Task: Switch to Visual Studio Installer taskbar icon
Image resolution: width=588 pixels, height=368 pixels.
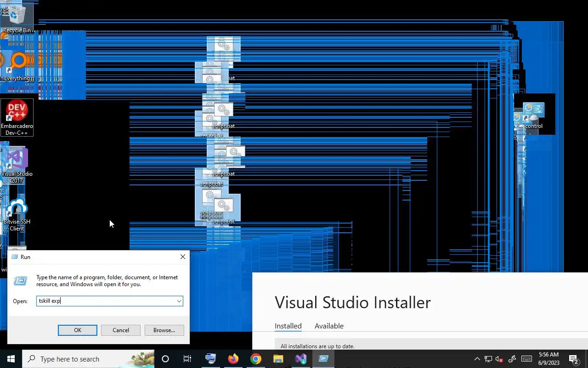Action: pos(301,359)
